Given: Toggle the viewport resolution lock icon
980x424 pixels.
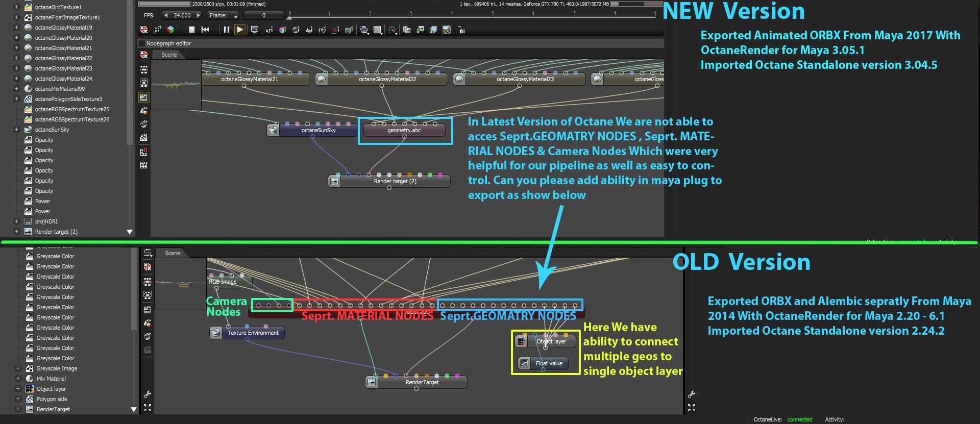Looking at the screenshot, I should (461, 30).
